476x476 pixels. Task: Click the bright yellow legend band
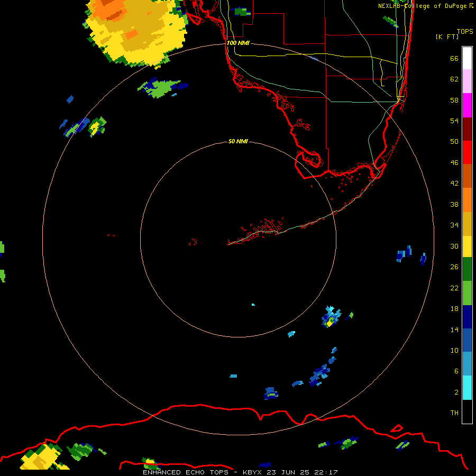(467, 246)
